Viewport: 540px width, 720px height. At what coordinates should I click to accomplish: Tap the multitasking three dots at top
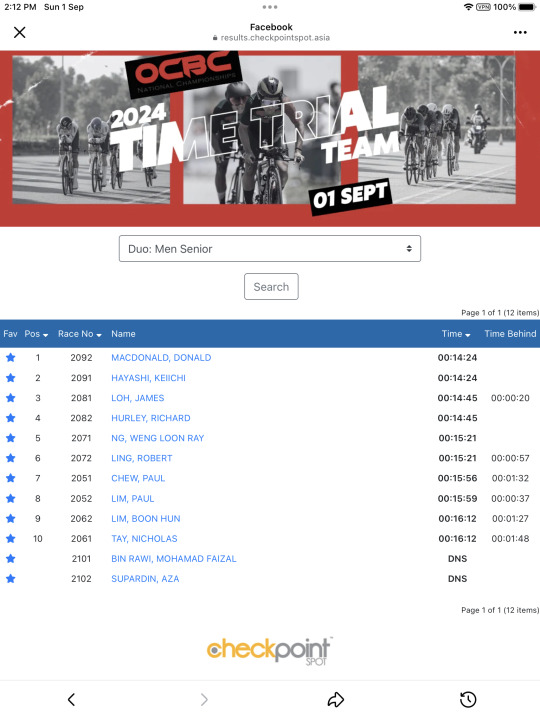pos(270,7)
